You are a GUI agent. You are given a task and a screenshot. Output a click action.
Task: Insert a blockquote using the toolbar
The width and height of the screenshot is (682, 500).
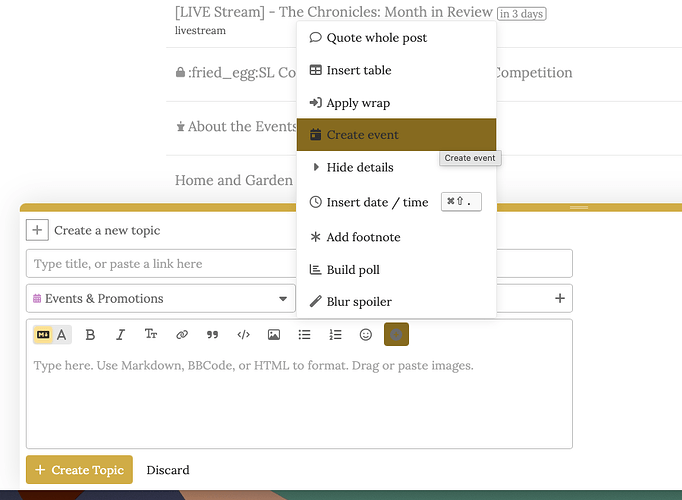(x=212, y=335)
